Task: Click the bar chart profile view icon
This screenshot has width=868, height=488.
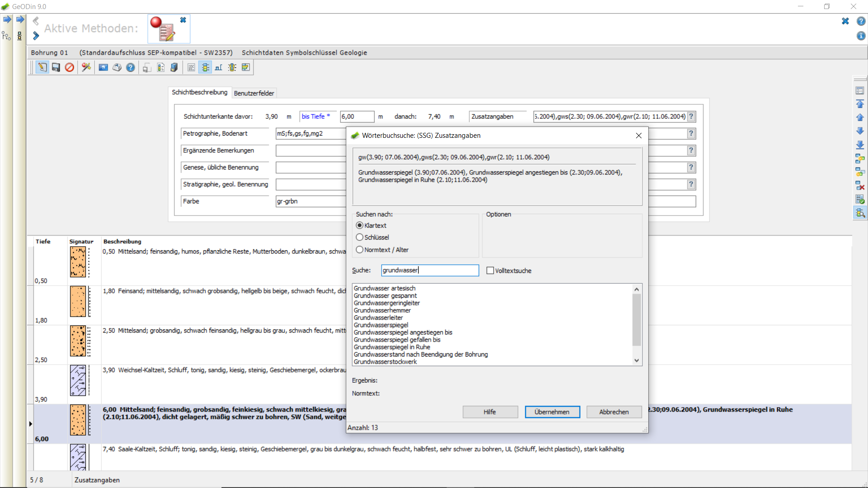Action: tap(219, 67)
